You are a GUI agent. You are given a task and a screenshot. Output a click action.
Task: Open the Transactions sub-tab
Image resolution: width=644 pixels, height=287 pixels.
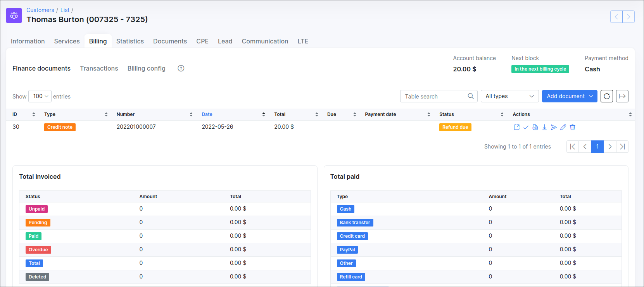pyautogui.click(x=99, y=68)
